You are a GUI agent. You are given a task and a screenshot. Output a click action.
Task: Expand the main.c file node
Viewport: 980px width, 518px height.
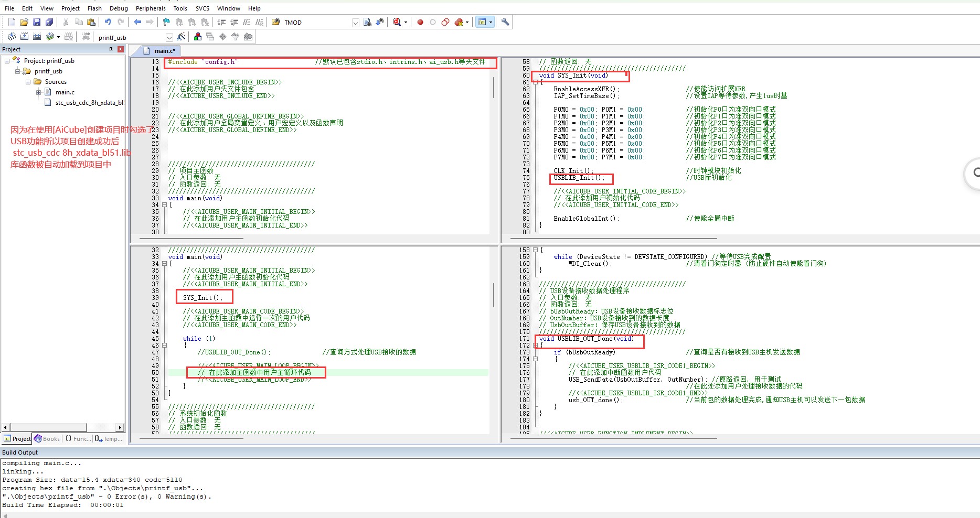point(38,92)
